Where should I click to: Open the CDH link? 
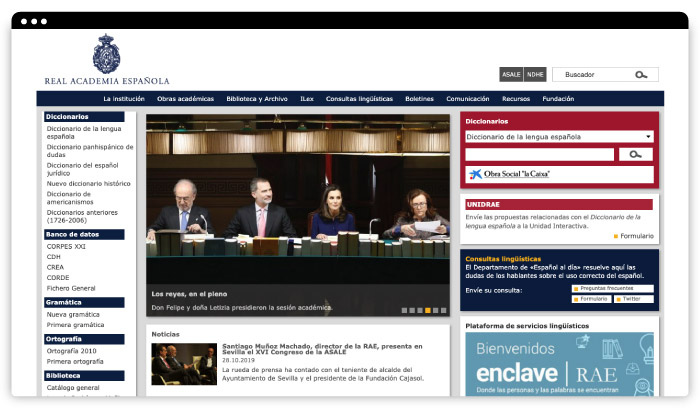(x=54, y=257)
